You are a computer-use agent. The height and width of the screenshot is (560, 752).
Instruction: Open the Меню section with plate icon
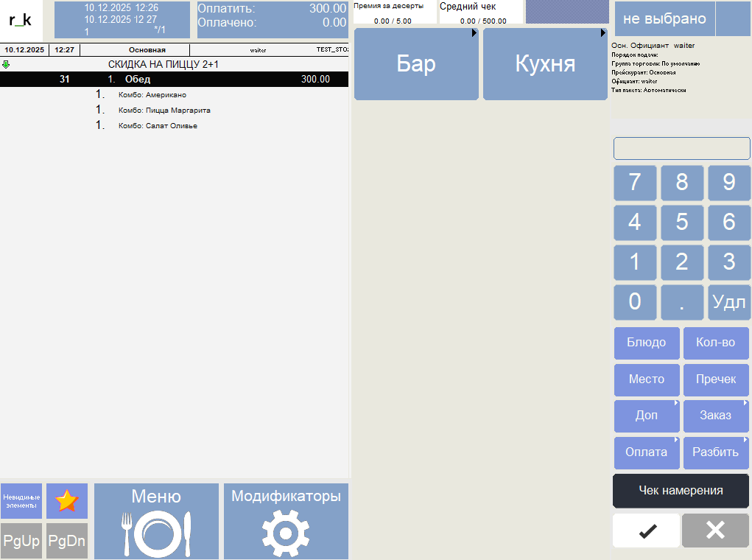156,521
